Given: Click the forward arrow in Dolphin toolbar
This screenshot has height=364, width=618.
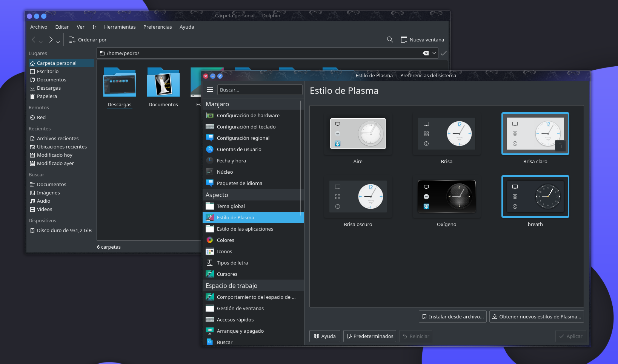Looking at the screenshot, I should click(x=51, y=40).
